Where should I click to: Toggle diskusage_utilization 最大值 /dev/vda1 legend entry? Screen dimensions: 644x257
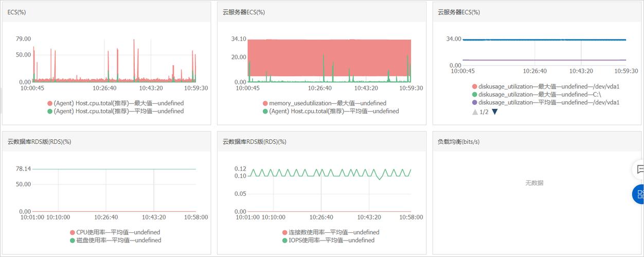point(545,86)
